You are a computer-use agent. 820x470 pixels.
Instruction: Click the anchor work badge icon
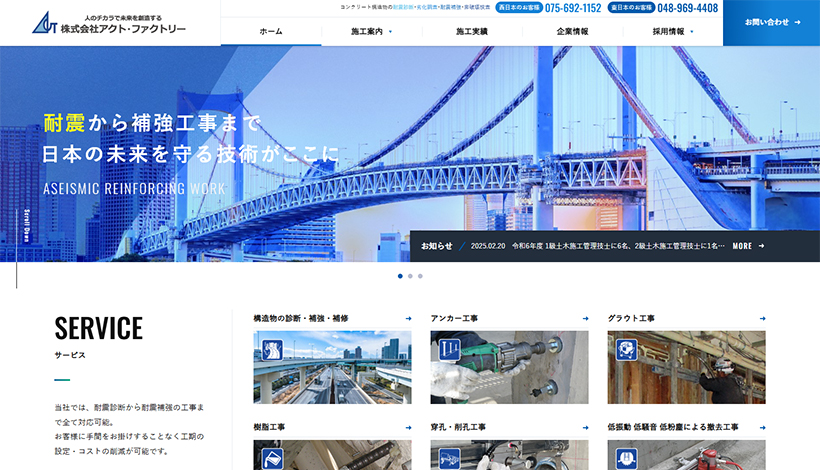pyautogui.click(x=449, y=350)
